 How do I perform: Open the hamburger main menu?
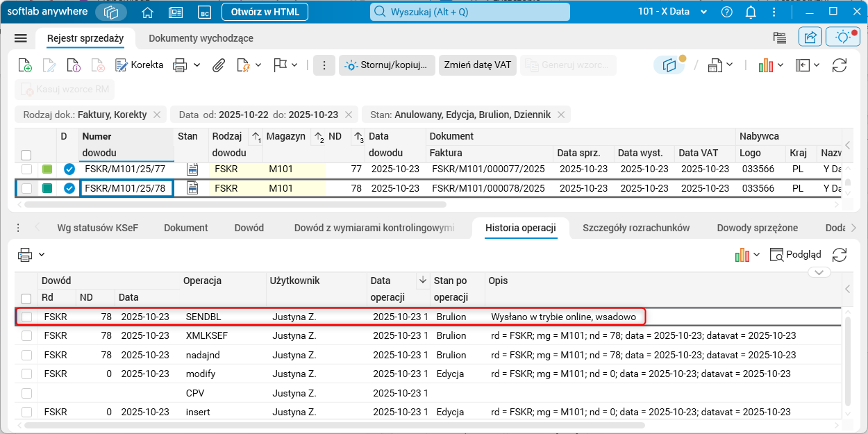(x=20, y=38)
